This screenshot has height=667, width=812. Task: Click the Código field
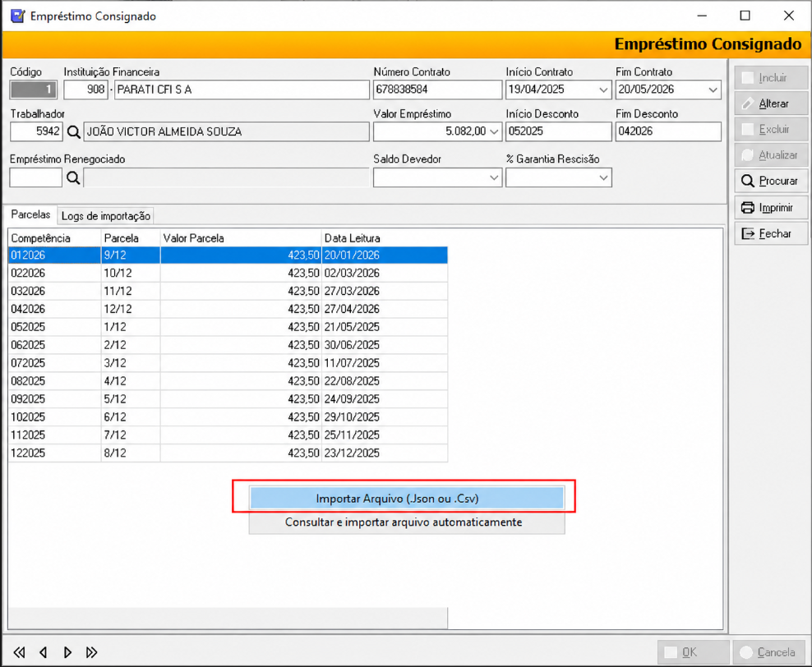tap(33, 90)
